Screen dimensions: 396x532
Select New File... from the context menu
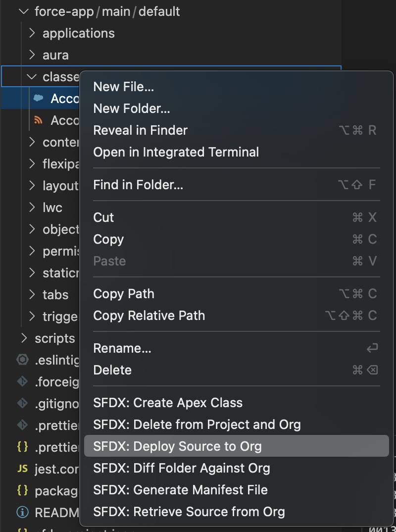tap(124, 86)
